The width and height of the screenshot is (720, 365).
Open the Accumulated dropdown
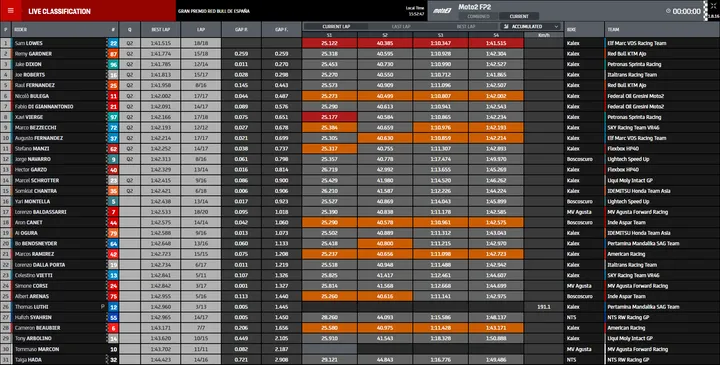tap(531, 27)
